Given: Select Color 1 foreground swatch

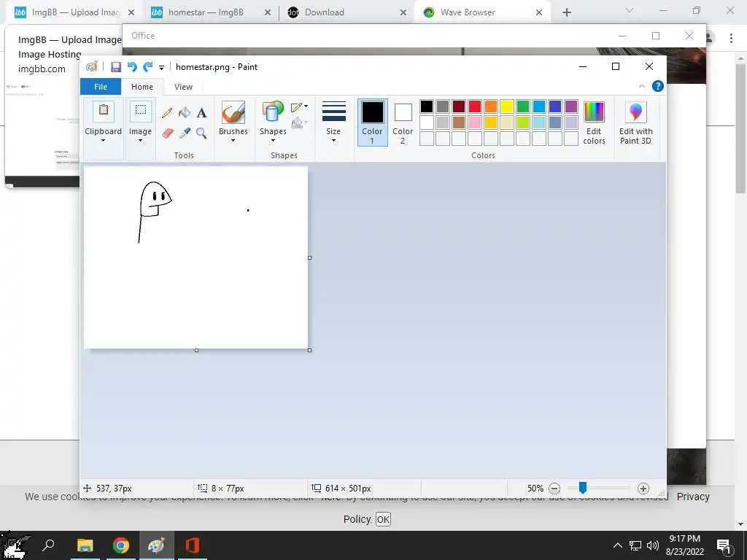Looking at the screenshot, I should pyautogui.click(x=372, y=122).
